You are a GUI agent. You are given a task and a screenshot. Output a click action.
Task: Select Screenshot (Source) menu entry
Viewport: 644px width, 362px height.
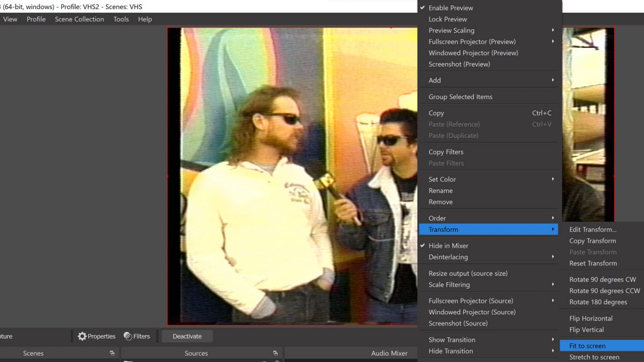[458, 323]
